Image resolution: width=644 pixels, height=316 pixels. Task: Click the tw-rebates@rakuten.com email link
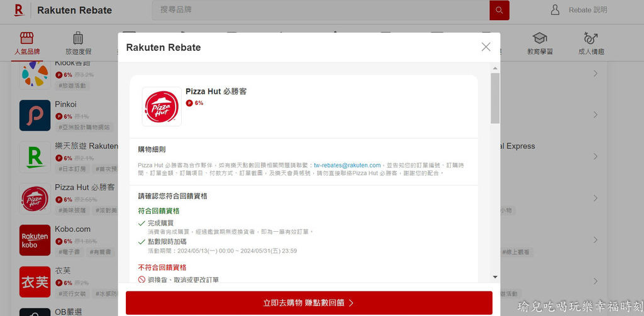[x=347, y=165]
